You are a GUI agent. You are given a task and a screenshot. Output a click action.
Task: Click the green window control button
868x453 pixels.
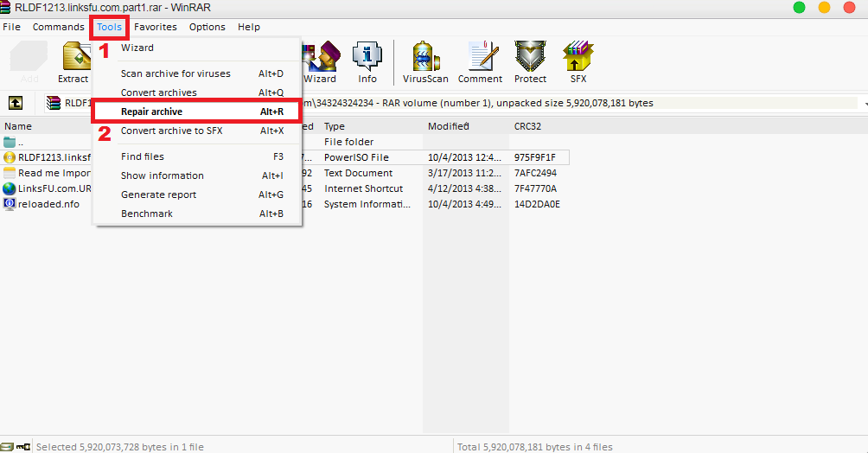(x=799, y=7)
